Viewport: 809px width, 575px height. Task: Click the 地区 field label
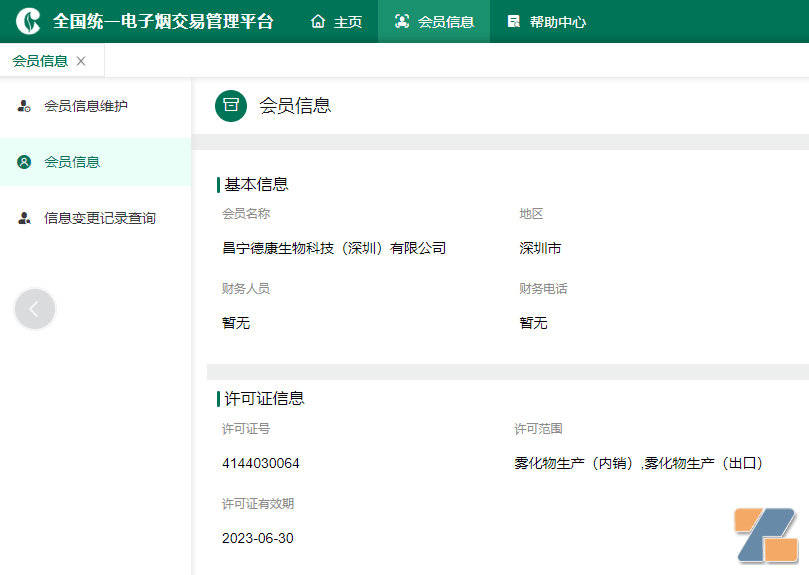(x=531, y=214)
